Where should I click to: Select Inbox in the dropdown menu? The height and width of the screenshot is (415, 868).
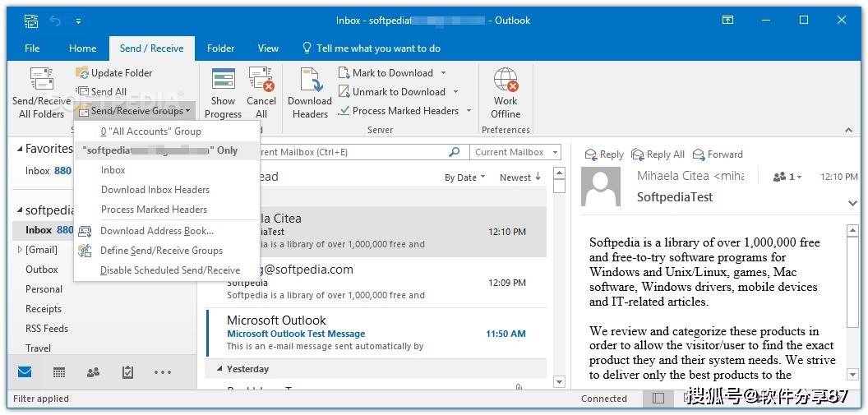167,170
